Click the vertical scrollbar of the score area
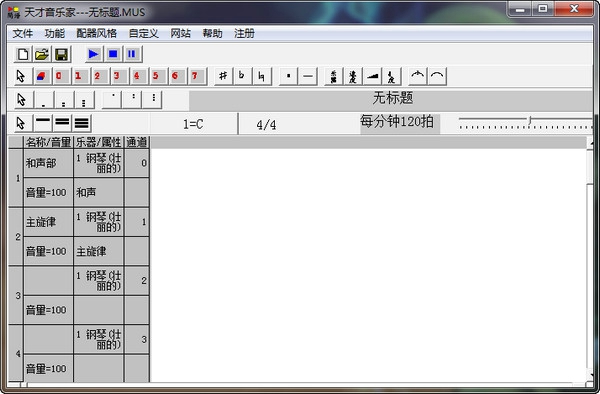Viewport: 600px width, 394px height. tap(590, 260)
